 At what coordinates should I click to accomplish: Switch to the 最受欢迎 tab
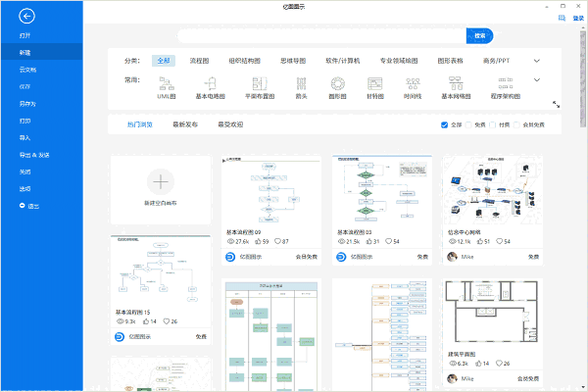pos(230,124)
